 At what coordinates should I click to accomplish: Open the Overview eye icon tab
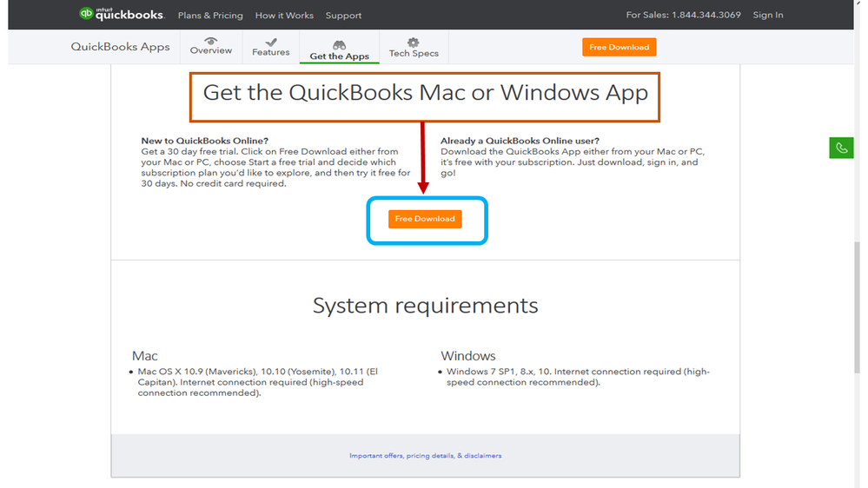click(x=211, y=41)
